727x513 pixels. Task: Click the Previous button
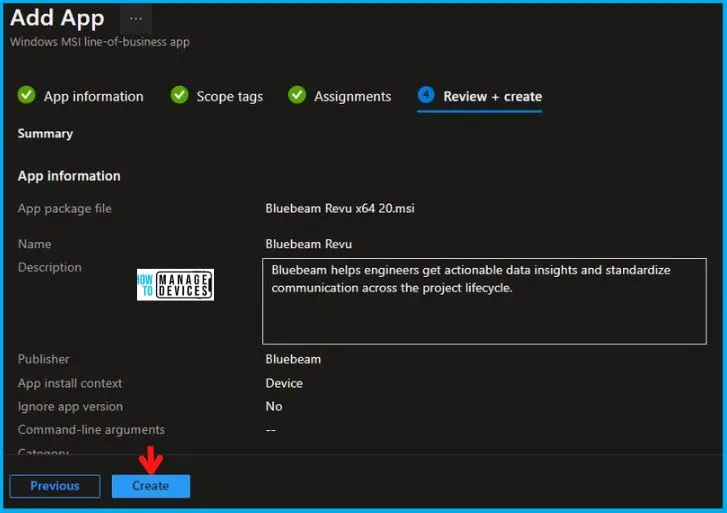point(55,486)
